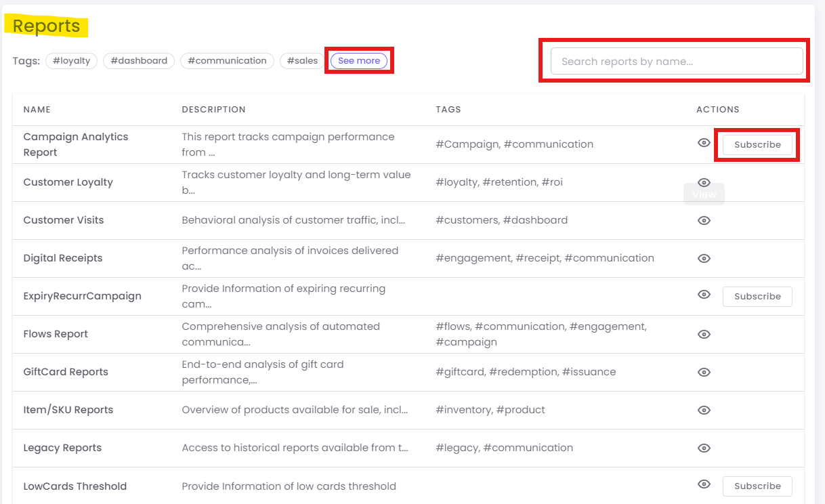
Task: Subscribe to Campaign Analytics Report
Action: (x=757, y=145)
